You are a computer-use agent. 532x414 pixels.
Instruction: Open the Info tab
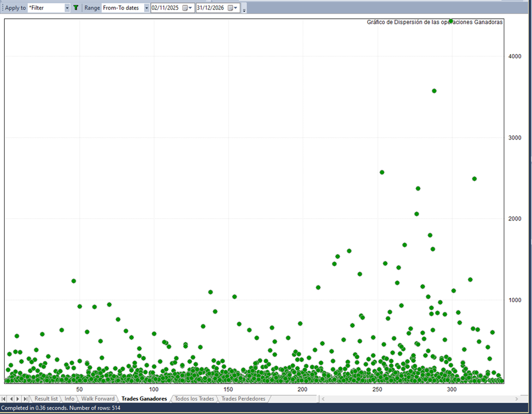(70, 399)
